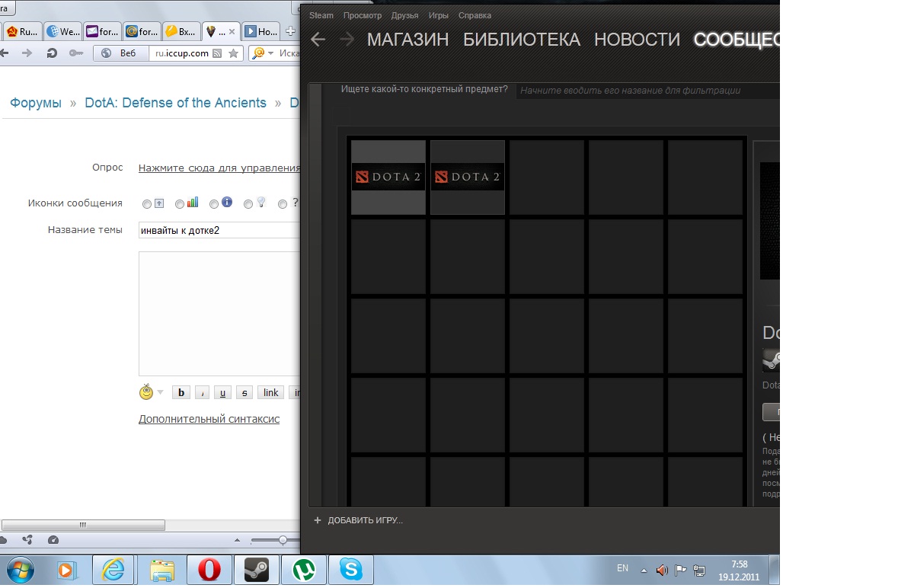Click ДОБАВИТЬ ИГРУ... in Steam
This screenshot has height=588, width=914.
366,520
